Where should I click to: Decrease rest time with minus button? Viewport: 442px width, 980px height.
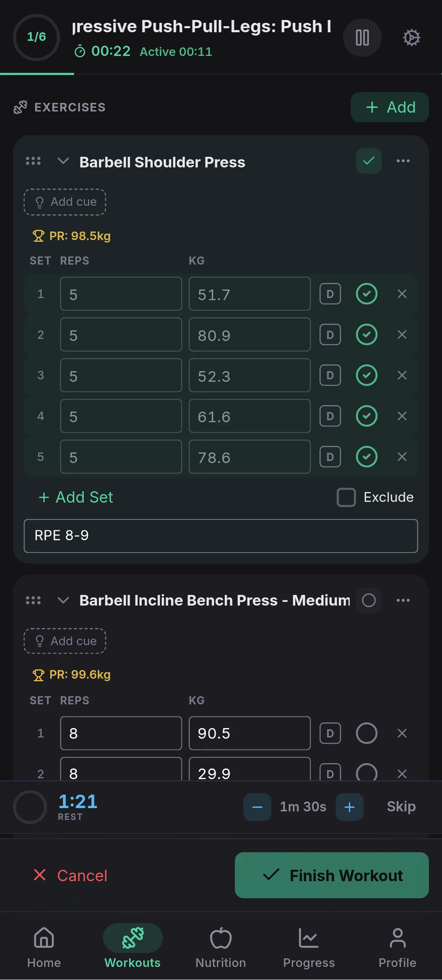pyautogui.click(x=257, y=806)
